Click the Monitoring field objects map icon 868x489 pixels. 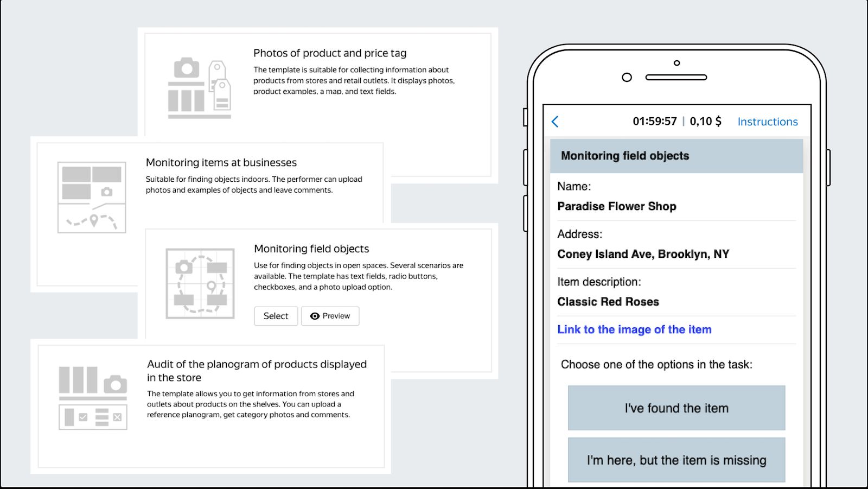(200, 284)
